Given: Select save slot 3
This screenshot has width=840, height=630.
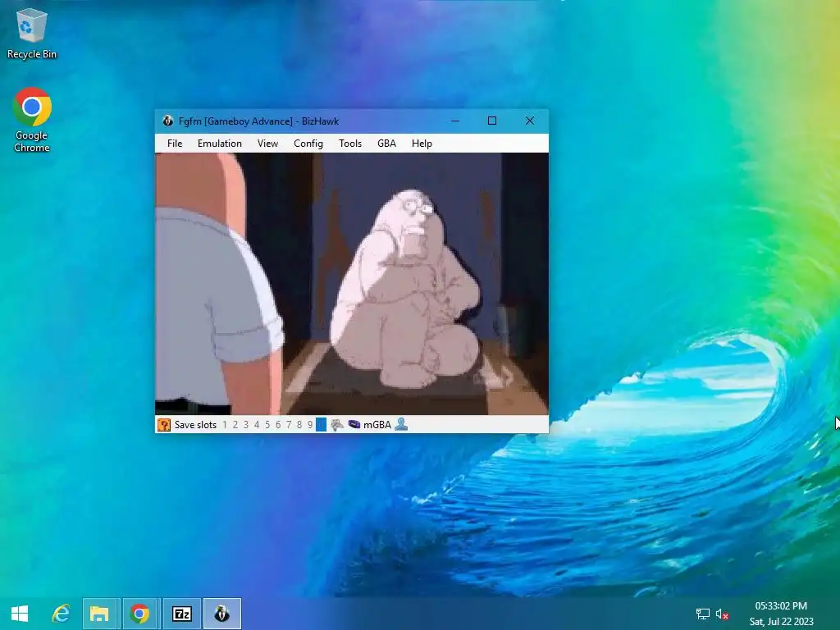Looking at the screenshot, I should pyautogui.click(x=246, y=425).
